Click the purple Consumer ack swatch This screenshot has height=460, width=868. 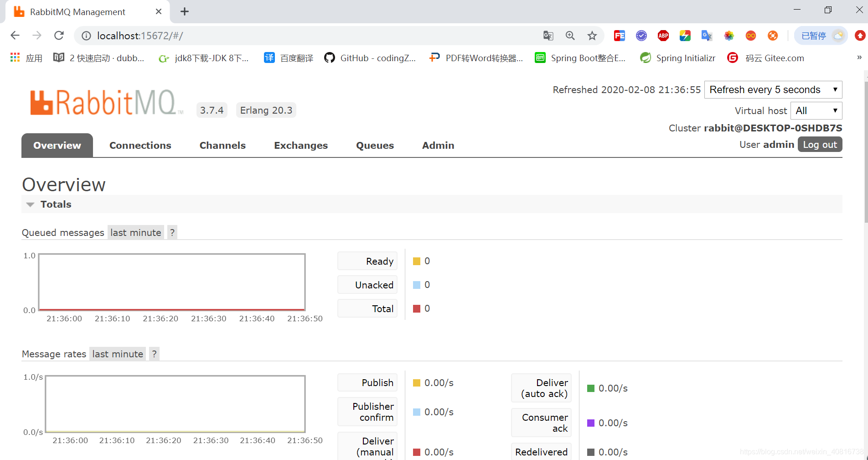591,423
